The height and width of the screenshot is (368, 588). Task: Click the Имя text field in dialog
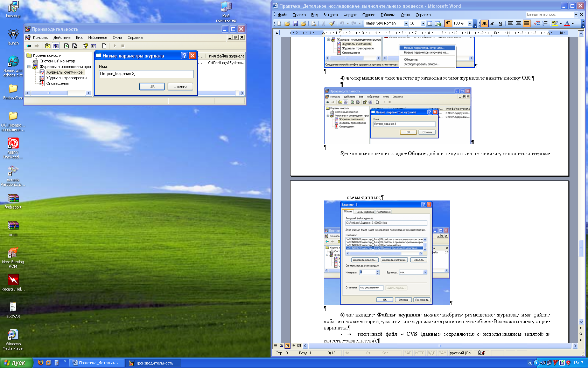[x=146, y=74]
